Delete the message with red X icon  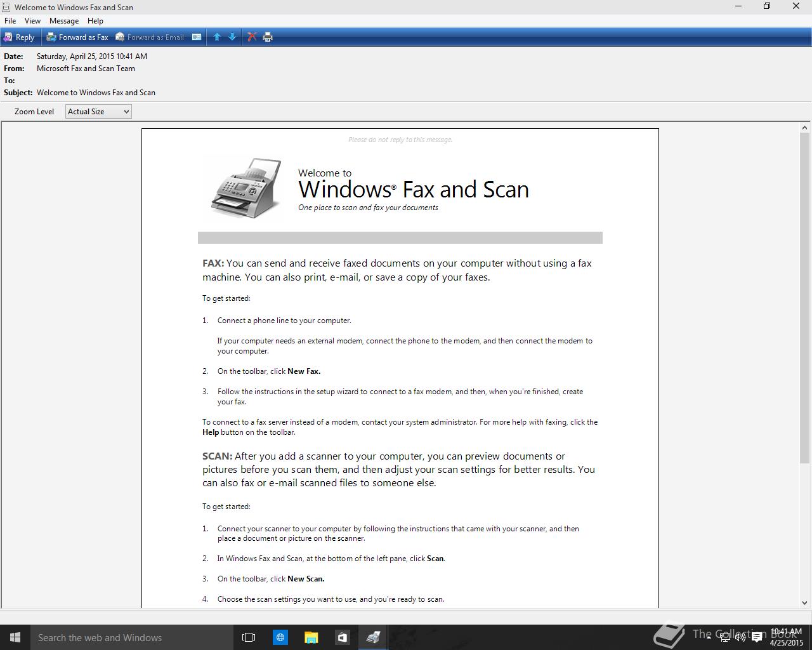pyautogui.click(x=252, y=37)
